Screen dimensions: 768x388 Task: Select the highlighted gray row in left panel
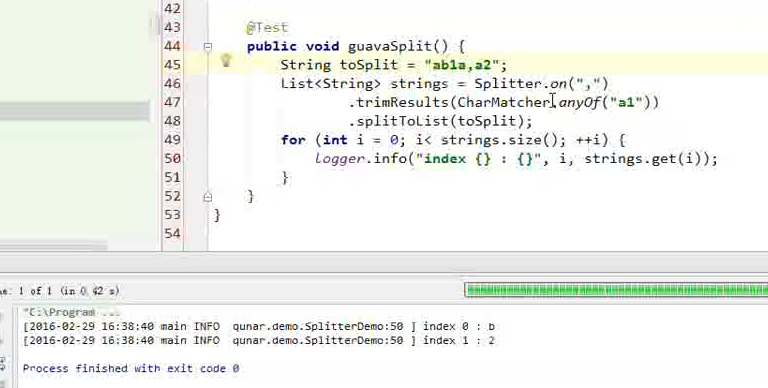75,111
